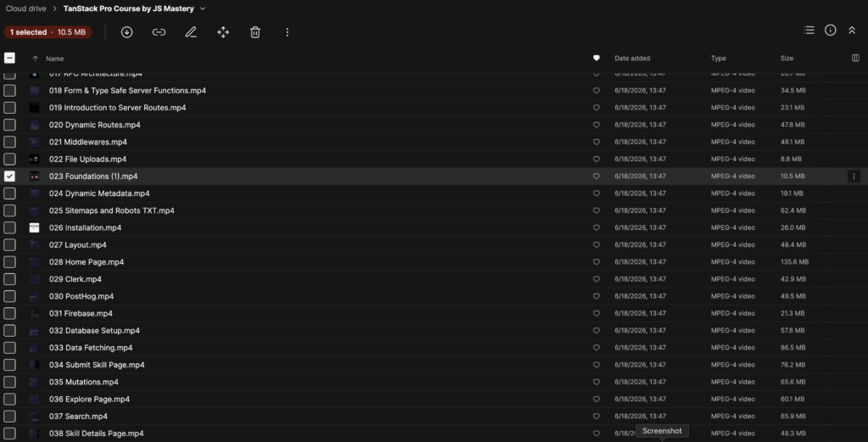The image size is (868, 442).
Task: Favorite 030 PostHog.mp4 with heart
Action: pos(596,296)
